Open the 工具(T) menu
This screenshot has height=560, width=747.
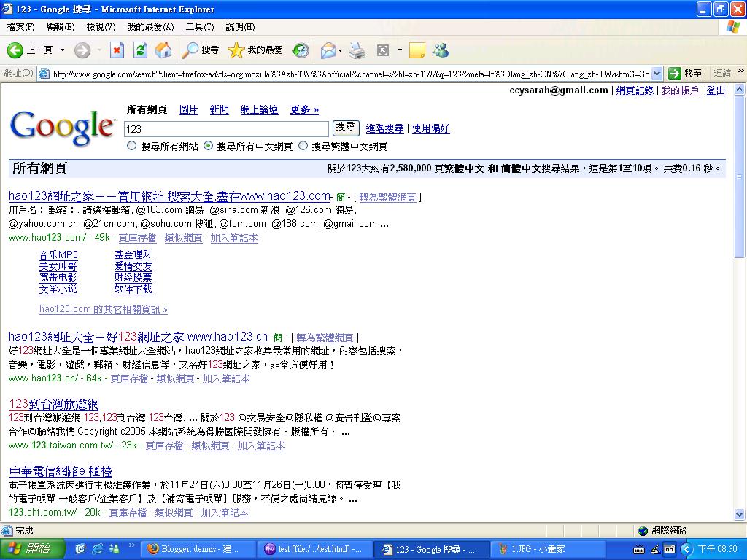200,27
